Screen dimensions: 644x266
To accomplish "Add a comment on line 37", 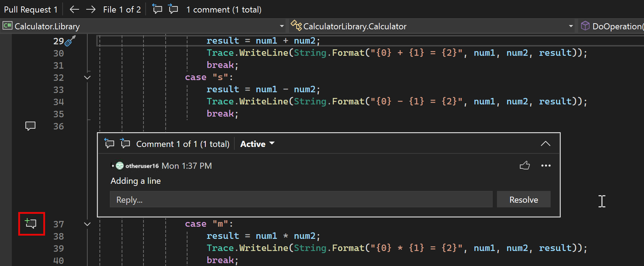I will [31, 224].
